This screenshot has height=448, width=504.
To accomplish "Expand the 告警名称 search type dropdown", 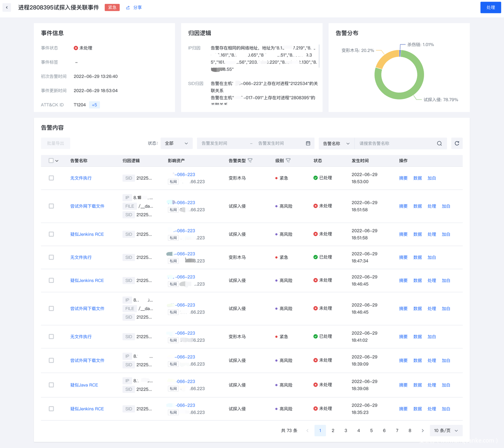I will tap(336, 144).
